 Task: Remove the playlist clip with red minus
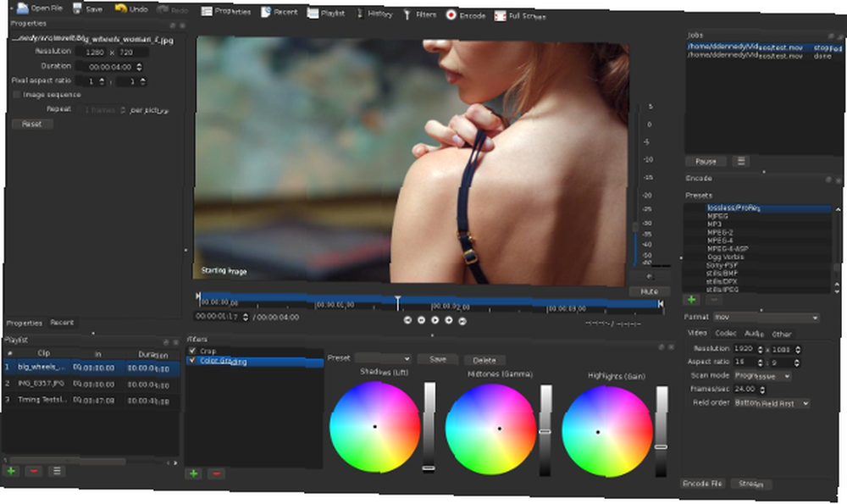tap(34, 471)
